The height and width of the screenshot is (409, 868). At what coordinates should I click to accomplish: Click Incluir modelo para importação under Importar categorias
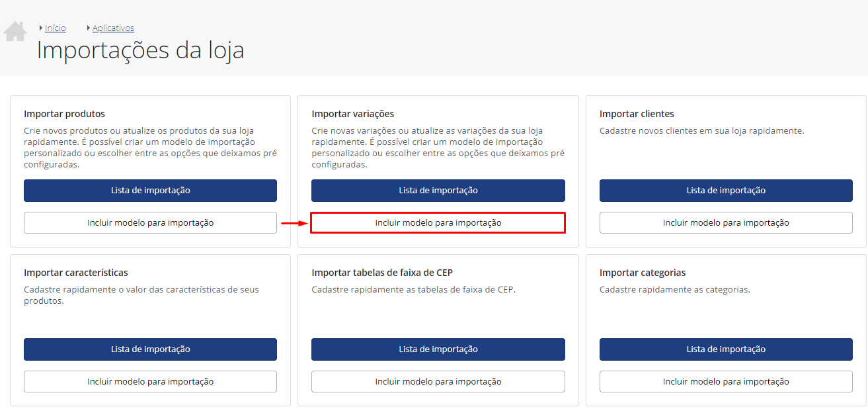(726, 382)
